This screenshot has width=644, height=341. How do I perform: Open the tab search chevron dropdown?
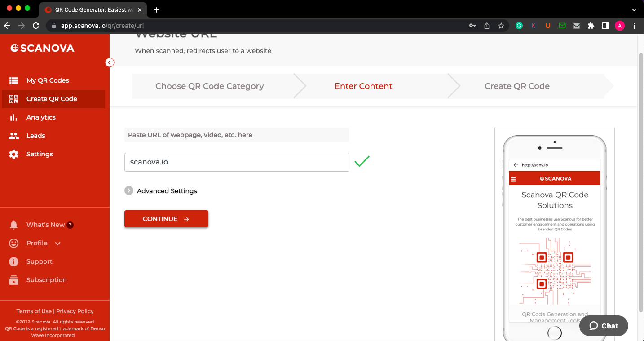click(634, 9)
